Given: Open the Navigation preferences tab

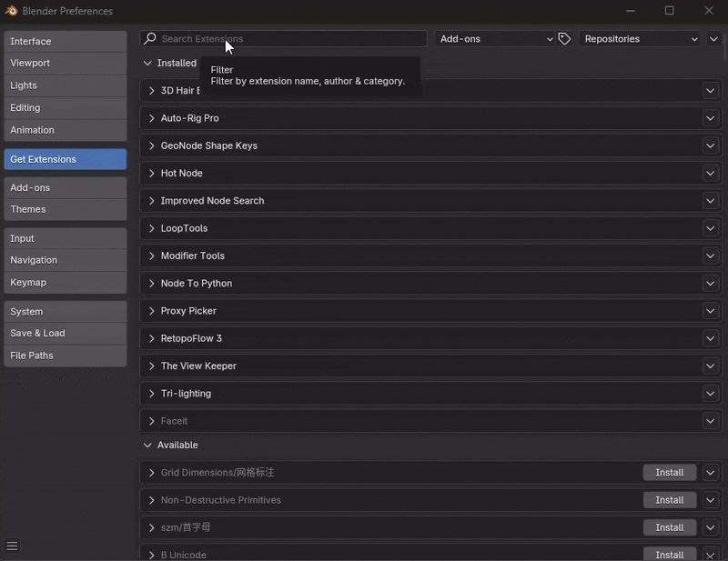Looking at the screenshot, I should (x=66, y=260).
